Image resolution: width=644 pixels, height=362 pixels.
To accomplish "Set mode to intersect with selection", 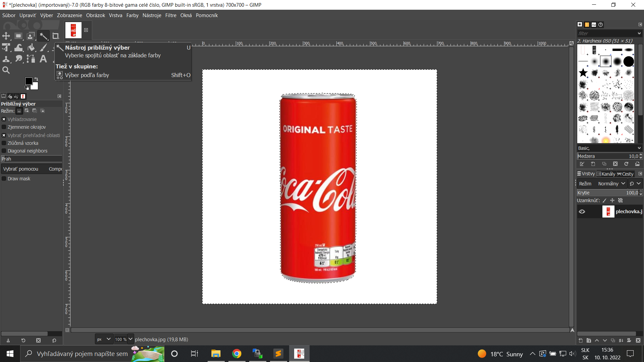I will coord(42,111).
